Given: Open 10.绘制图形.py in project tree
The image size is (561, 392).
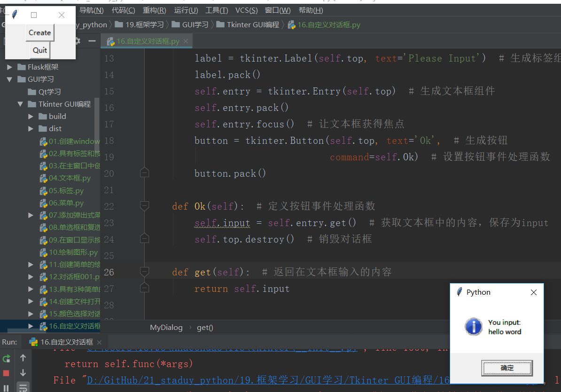Looking at the screenshot, I should click(69, 252).
